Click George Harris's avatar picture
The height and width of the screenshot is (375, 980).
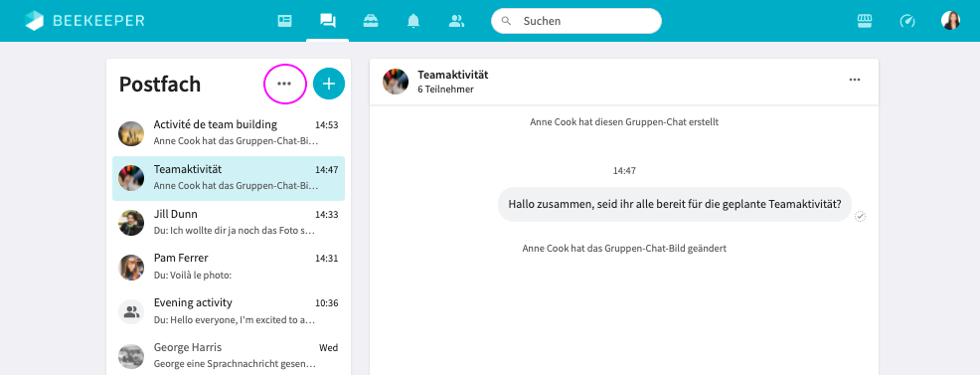tap(131, 356)
